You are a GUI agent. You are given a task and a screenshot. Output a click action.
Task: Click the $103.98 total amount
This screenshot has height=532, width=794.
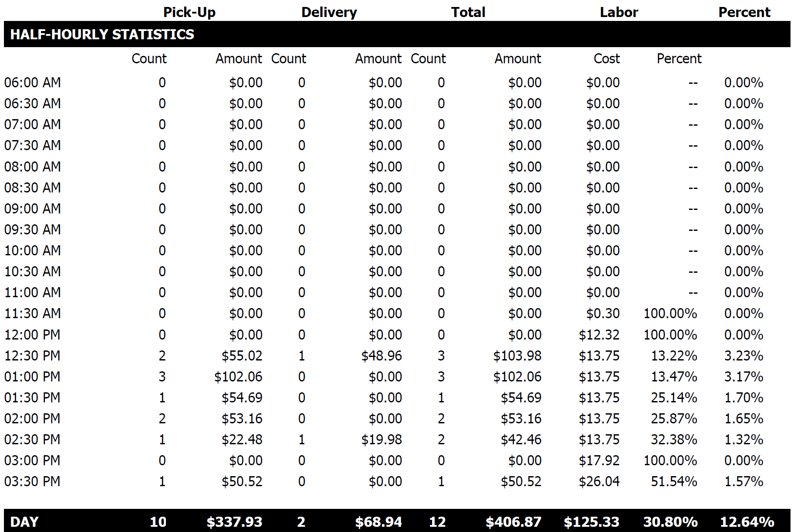[x=517, y=356]
